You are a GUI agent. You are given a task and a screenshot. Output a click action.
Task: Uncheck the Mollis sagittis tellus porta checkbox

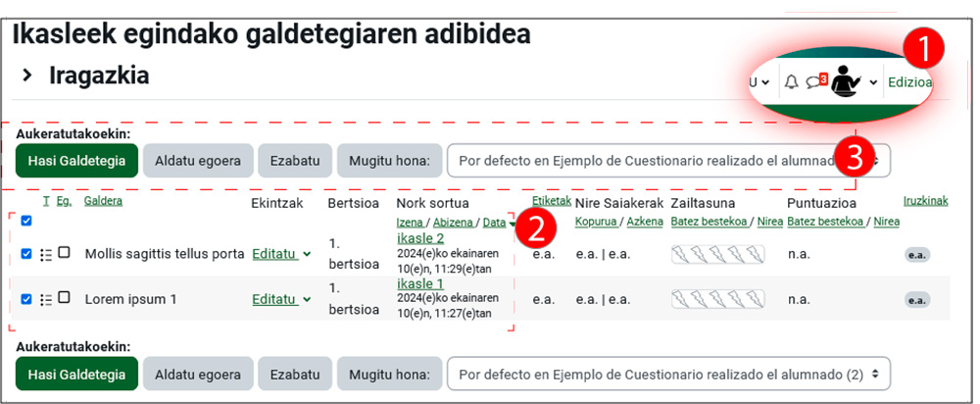tap(26, 254)
